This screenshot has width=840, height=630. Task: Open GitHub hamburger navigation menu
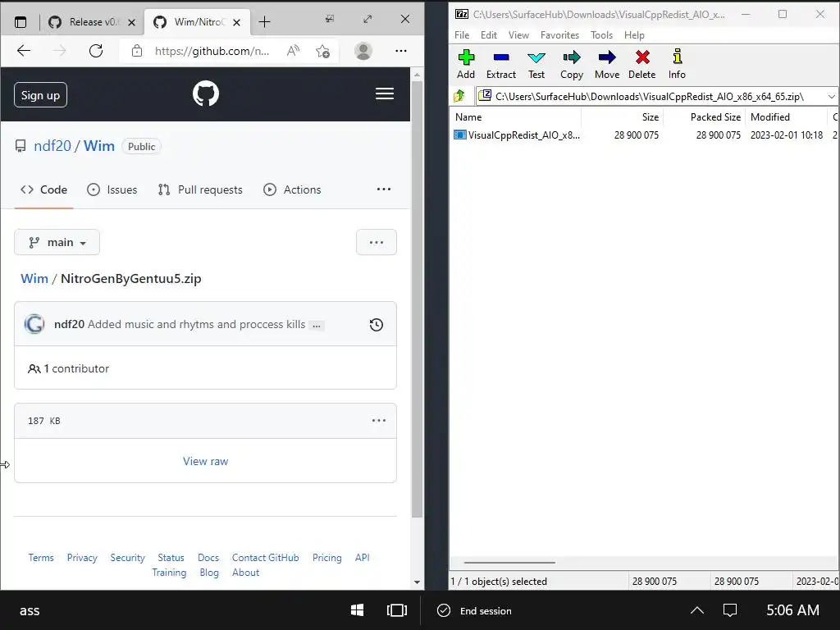click(x=385, y=94)
